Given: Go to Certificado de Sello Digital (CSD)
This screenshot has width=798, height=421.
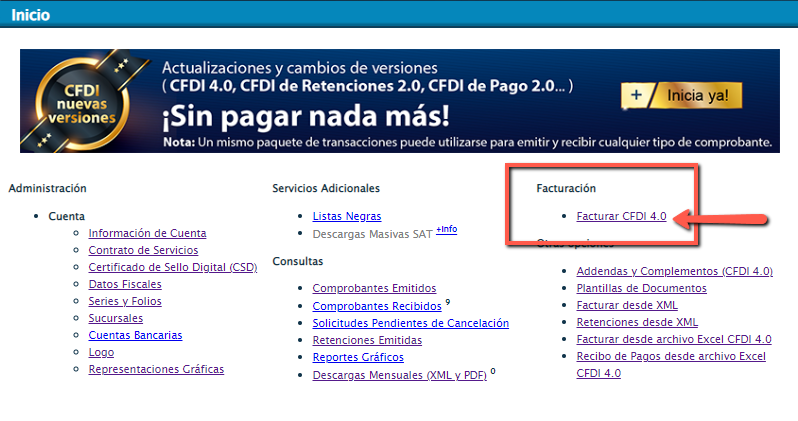Looking at the screenshot, I should [x=173, y=267].
